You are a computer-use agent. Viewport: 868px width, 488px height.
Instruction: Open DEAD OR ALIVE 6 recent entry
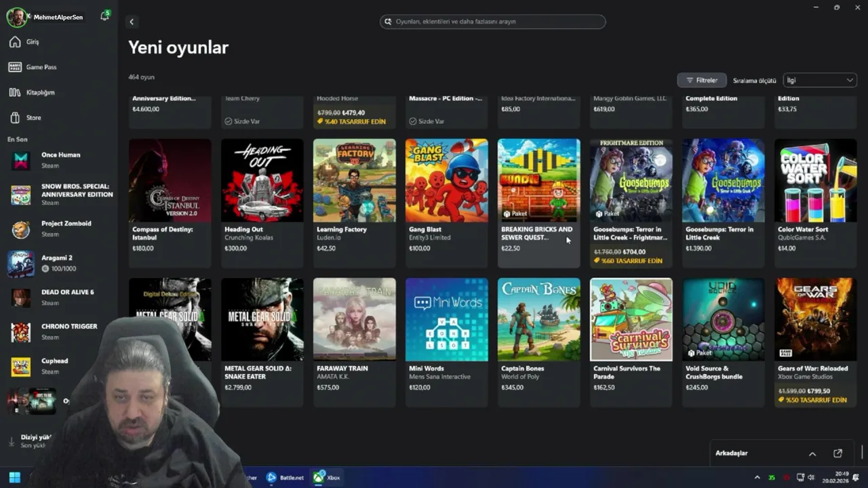[59, 298]
